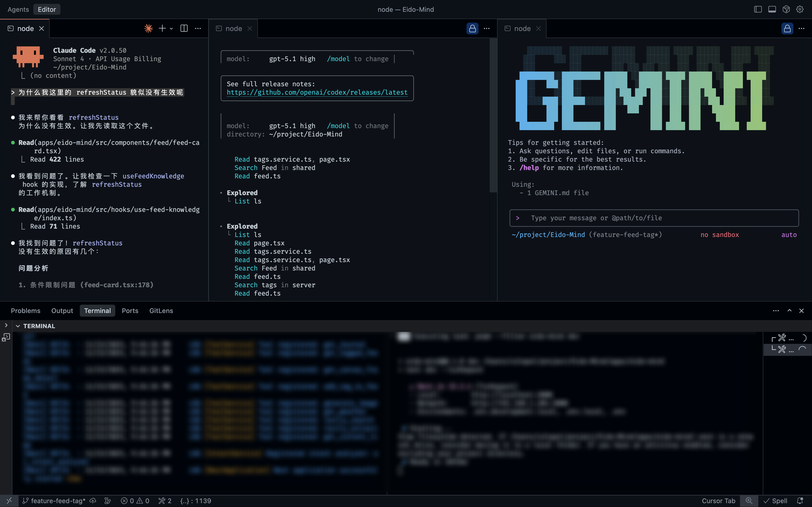Click the Claude Code starburst icon

[x=148, y=29]
